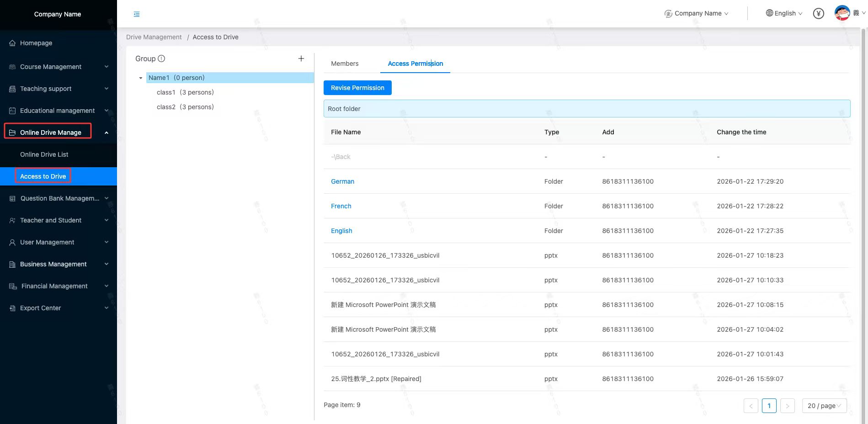The image size is (868, 424).
Task: Open the German folder link
Action: (x=342, y=181)
